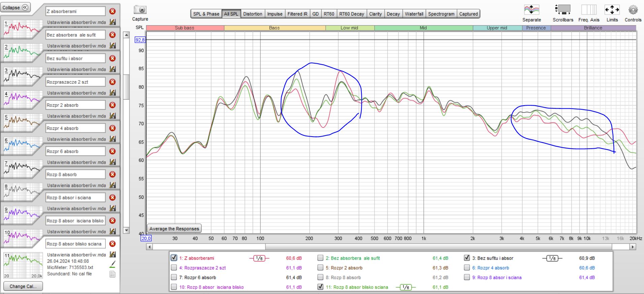Toggle checkbox for trace 3 Bez sufitu i absor
Viewport: 644px width, 294px height.
[467, 258]
